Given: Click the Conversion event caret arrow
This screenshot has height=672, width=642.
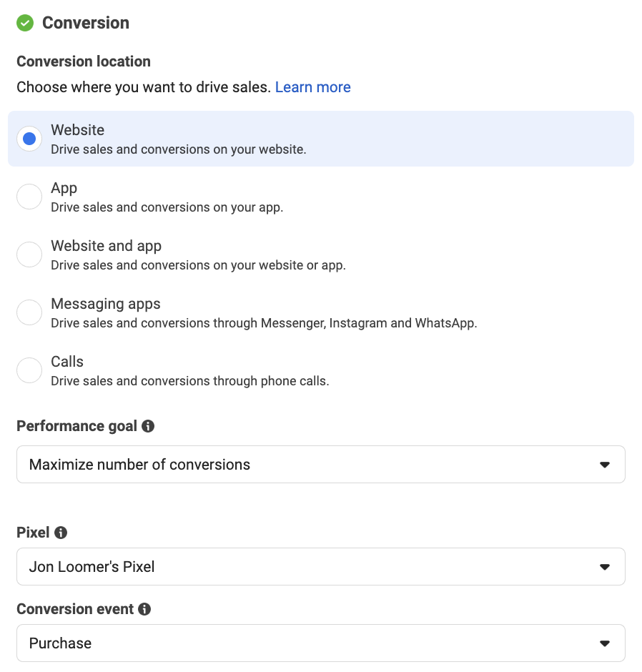Looking at the screenshot, I should [605, 643].
